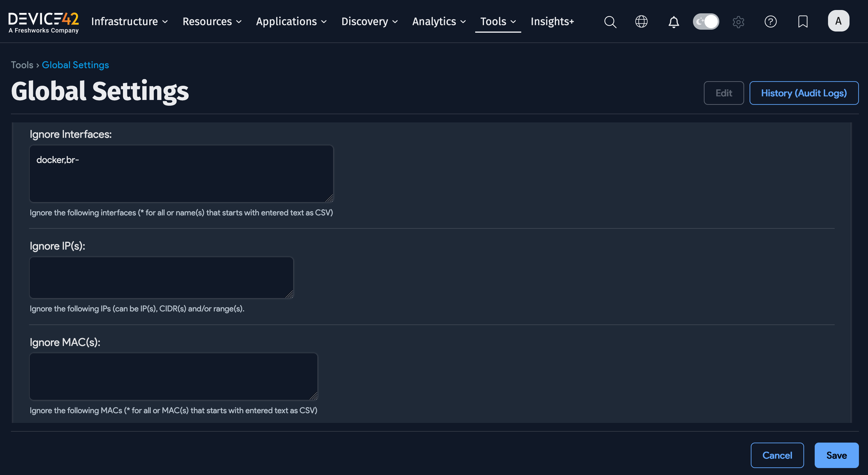868x475 pixels.
Task: Click inside the Ignore IP(s) field
Action: pyautogui.click(x=161, y=277)
